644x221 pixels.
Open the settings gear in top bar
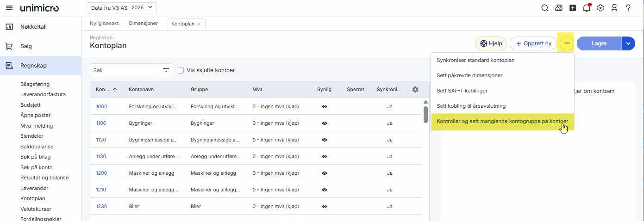click(600, 8)
